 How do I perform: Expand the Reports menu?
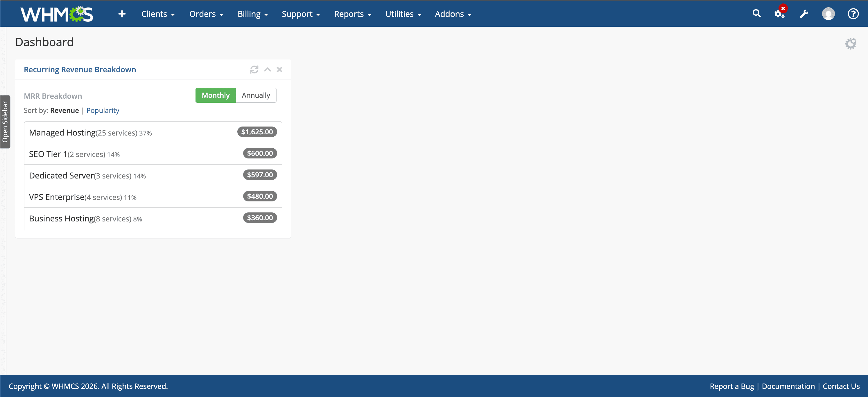[x=352, y=14]
